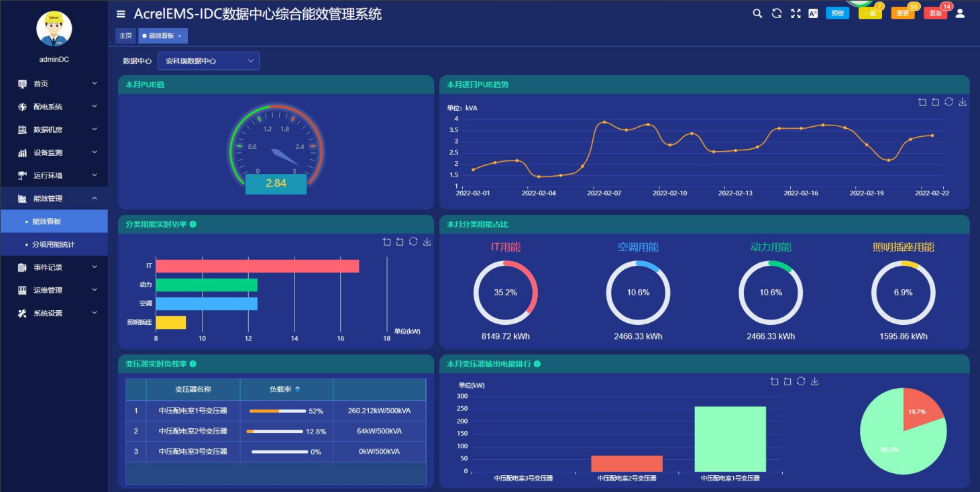The width and height of the screenshot is (980, 492).
Task: Click the 中压配电室3号变压器 table row name
Action: click(193, 452)
